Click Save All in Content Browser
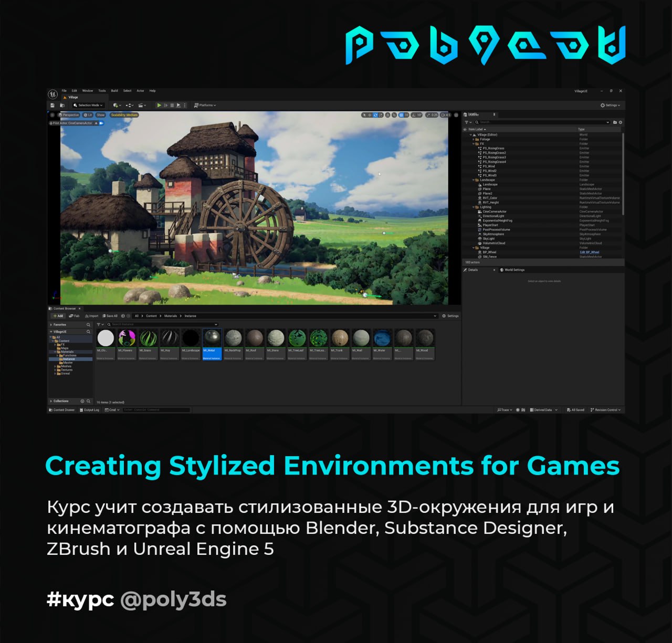The height and width of the screenshot is (643, 672). [x=110, y=316]
